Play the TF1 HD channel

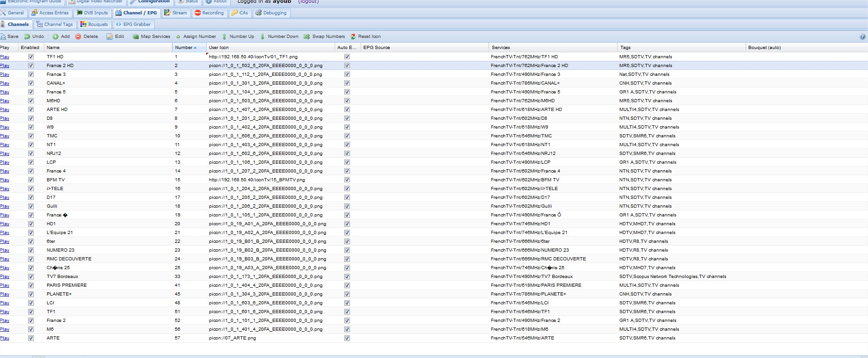(5, 57)
